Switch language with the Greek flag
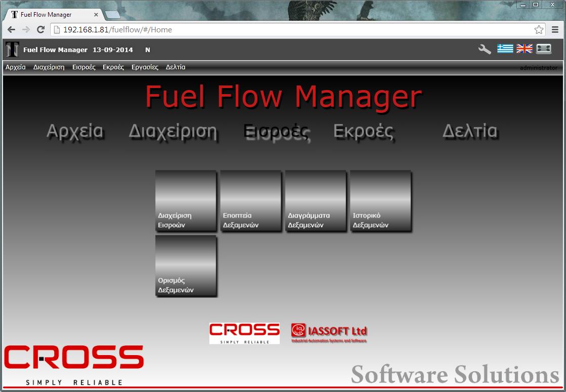 pos(505,49)
